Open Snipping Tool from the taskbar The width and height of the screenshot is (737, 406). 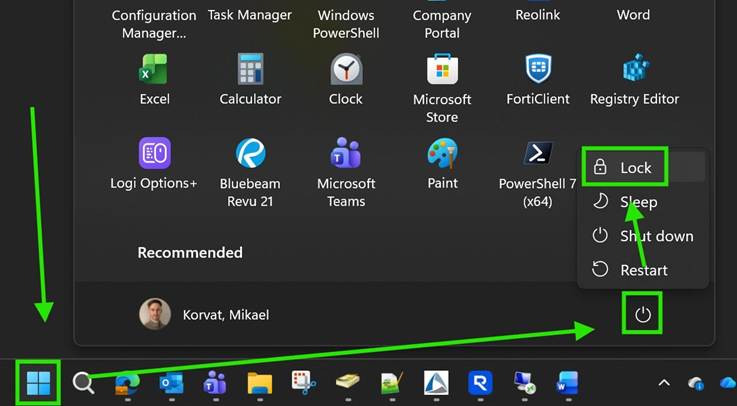(x=304, y=383)
